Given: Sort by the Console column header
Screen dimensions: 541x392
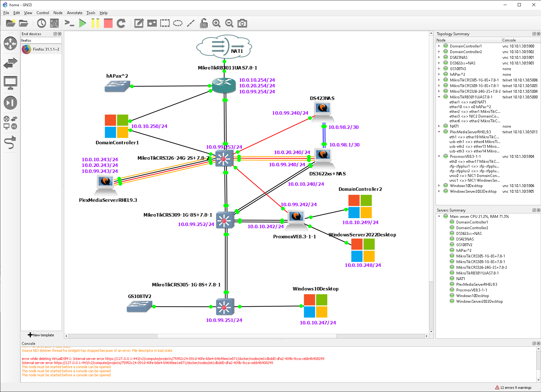Looking at the screenshot, I should coord(521,40).
